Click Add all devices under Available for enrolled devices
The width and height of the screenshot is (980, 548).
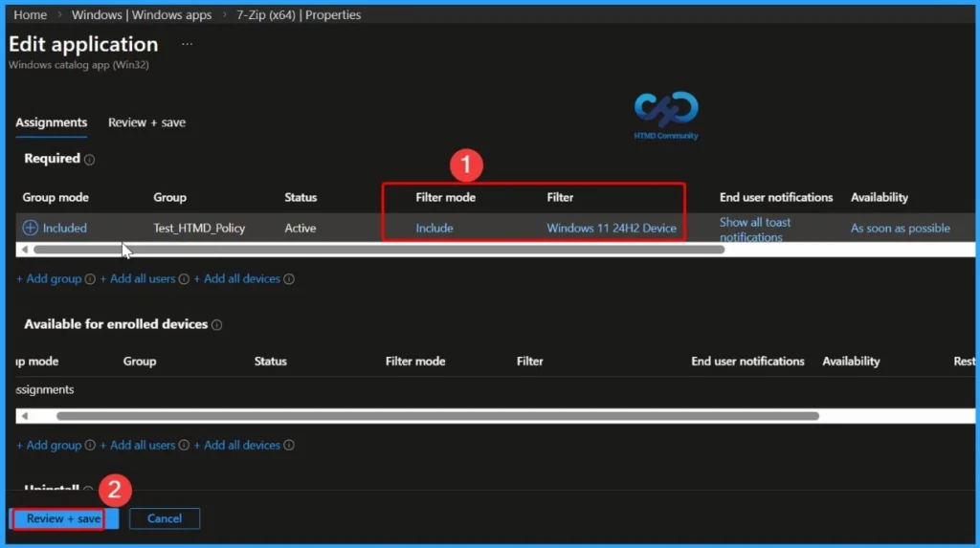237,445
